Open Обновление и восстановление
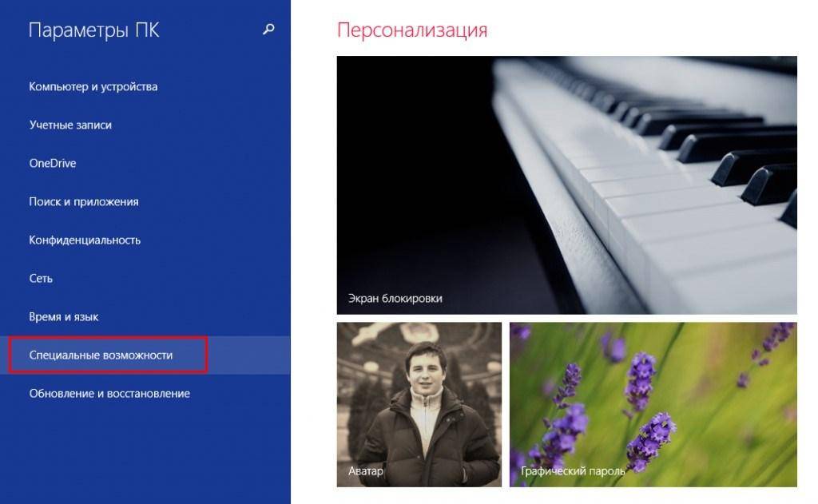This screenshot has width=818, height=504. pos(109,394)
